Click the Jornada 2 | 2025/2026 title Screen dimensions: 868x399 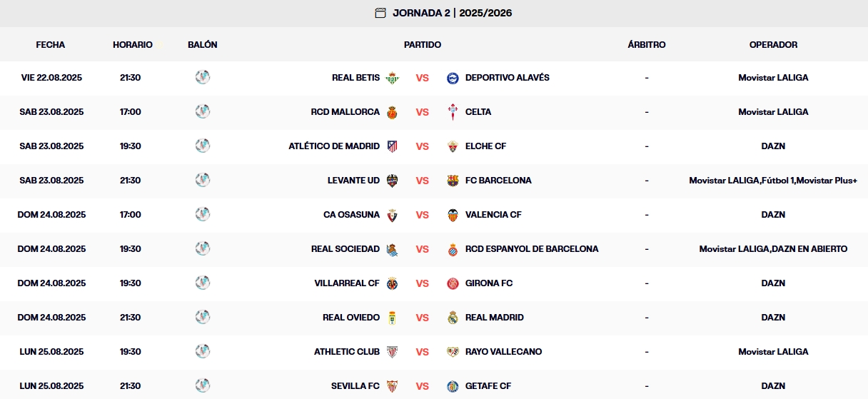pyautogui.click(x=452, y=13)
